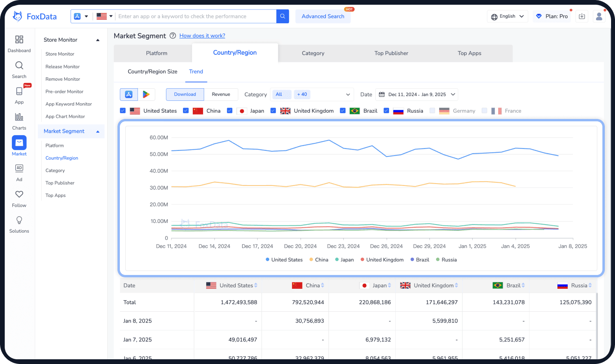615x364 pixels.
Task: Sort by United Kingdom column arrows
Action: [x=457, y=286]
